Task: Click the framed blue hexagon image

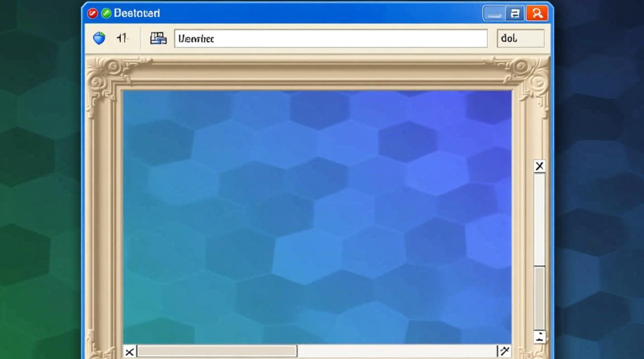Action: coord(317,215)
